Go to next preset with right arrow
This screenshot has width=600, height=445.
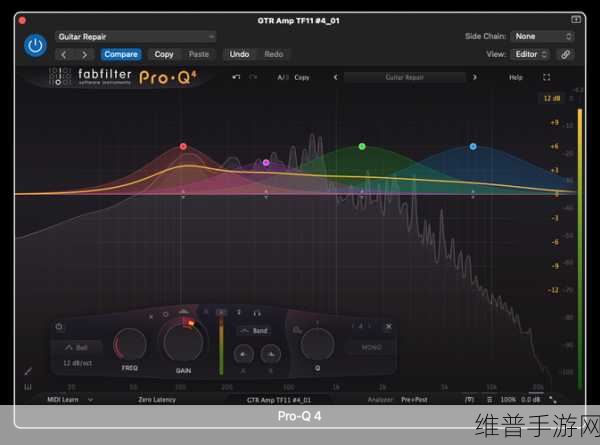point(84,55)
